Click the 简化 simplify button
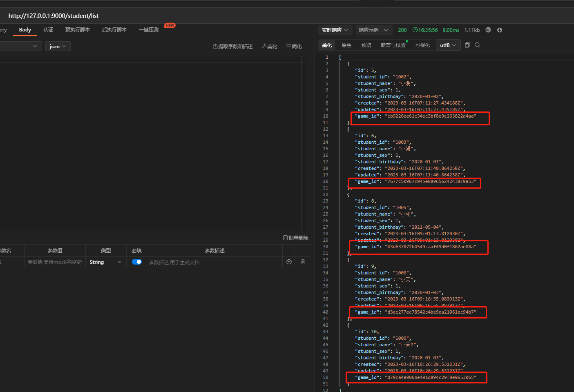 pos(294,46)
